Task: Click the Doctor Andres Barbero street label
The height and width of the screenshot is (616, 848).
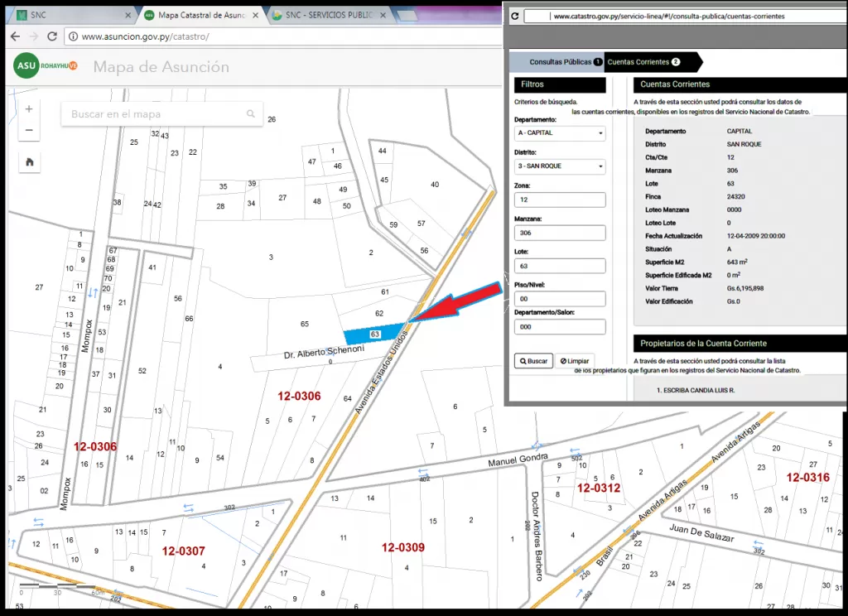Action: click(537, 536)
